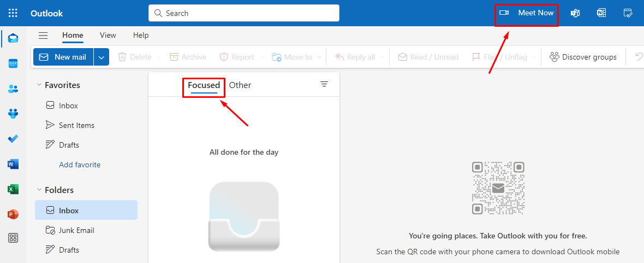Open My Day icon in header

[628, 13]
